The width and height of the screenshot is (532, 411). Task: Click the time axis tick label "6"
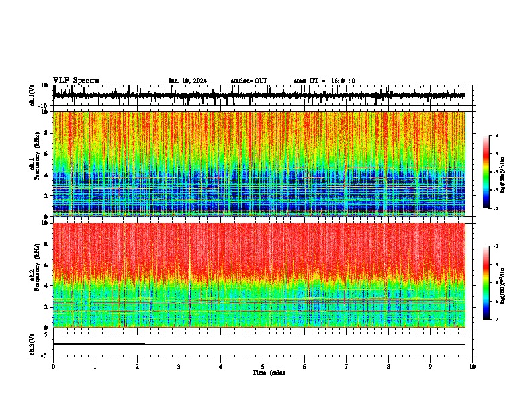coord(305,367)
